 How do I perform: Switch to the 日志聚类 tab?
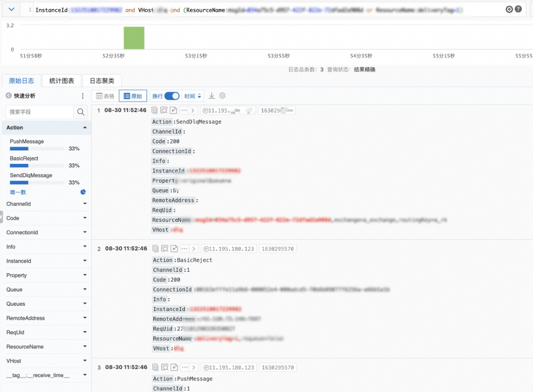coord(102,81)
